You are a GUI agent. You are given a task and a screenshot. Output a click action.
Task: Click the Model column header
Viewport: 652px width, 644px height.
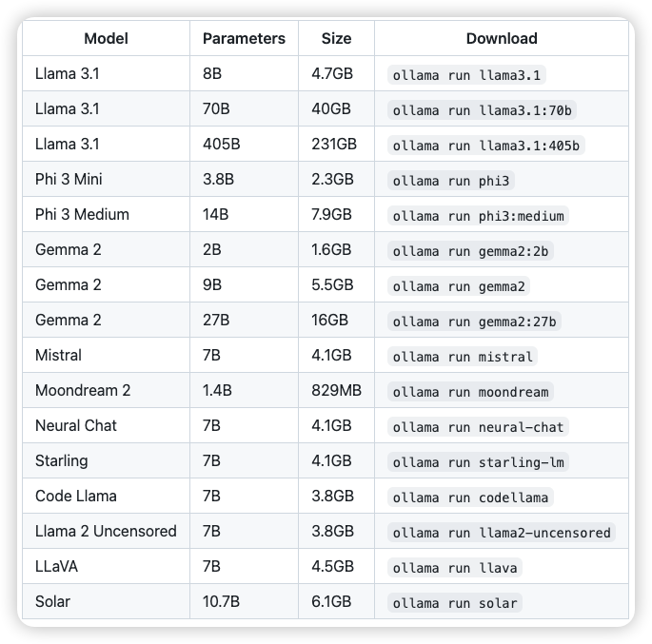tap(106, 39)
